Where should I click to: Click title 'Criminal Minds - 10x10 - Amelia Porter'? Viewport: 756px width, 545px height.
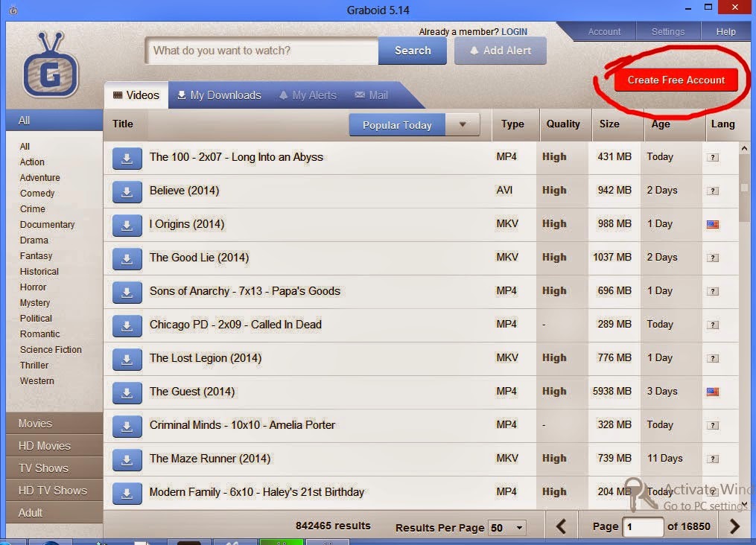[x=242, y=425]
